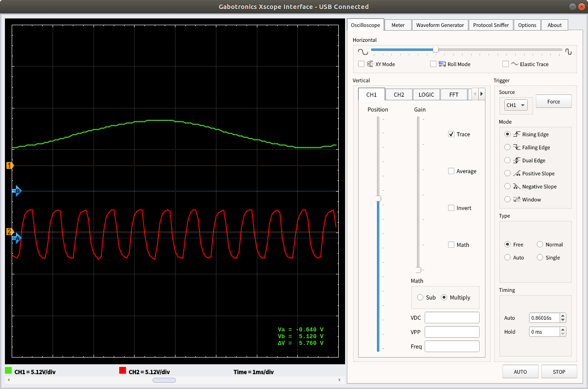Image resolution: width=588 pixels, height=389 pixels.
Task: Click the STOP button
Action: [559, 372]
